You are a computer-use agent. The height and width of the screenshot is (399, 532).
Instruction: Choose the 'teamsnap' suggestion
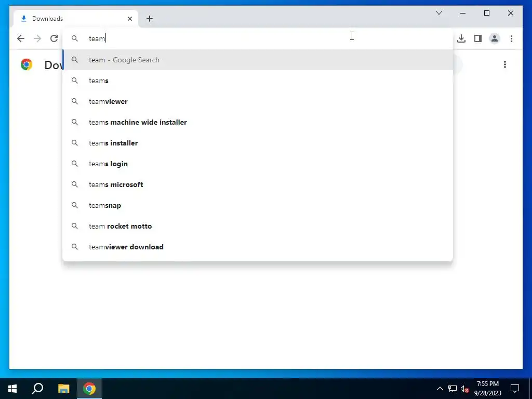(258, 205)
